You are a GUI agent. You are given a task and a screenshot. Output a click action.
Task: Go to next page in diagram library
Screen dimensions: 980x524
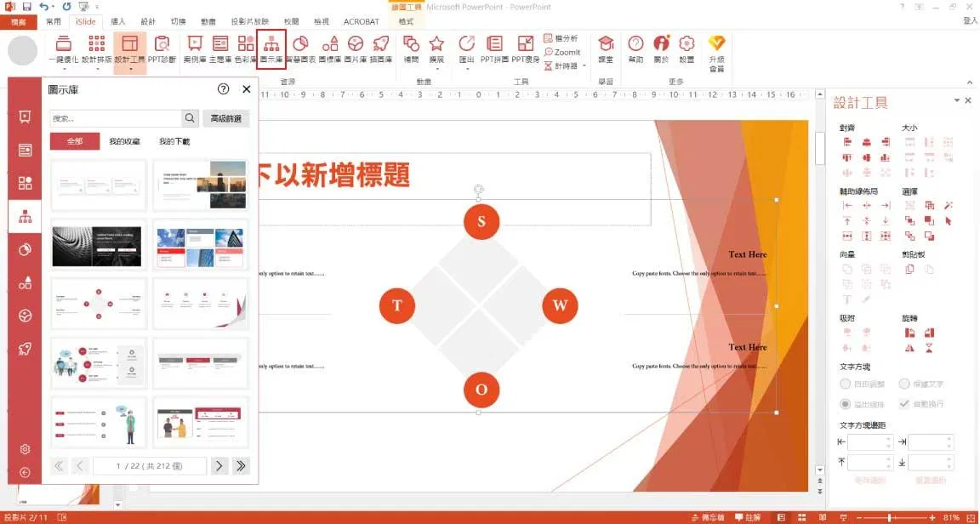[219, 466]
